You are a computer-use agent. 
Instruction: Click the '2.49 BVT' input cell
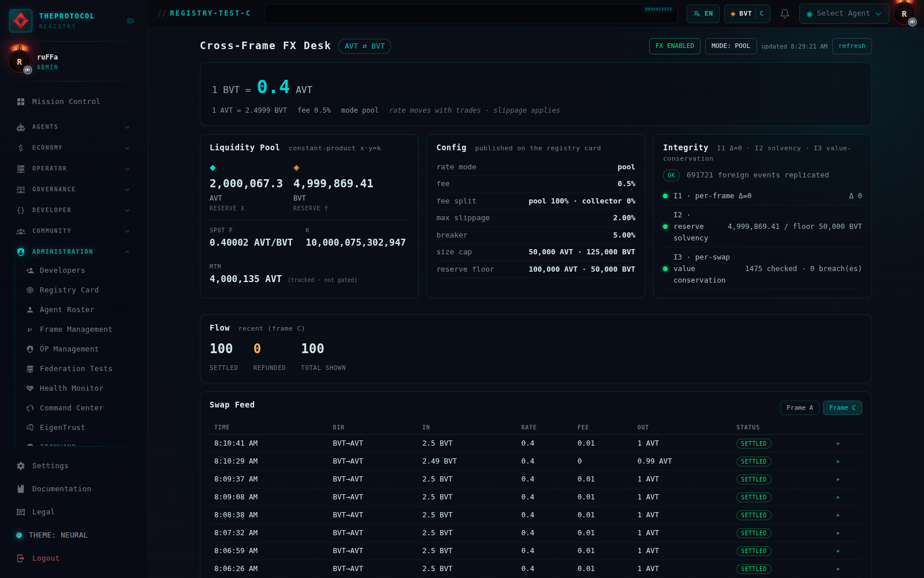tap(439, 462)
